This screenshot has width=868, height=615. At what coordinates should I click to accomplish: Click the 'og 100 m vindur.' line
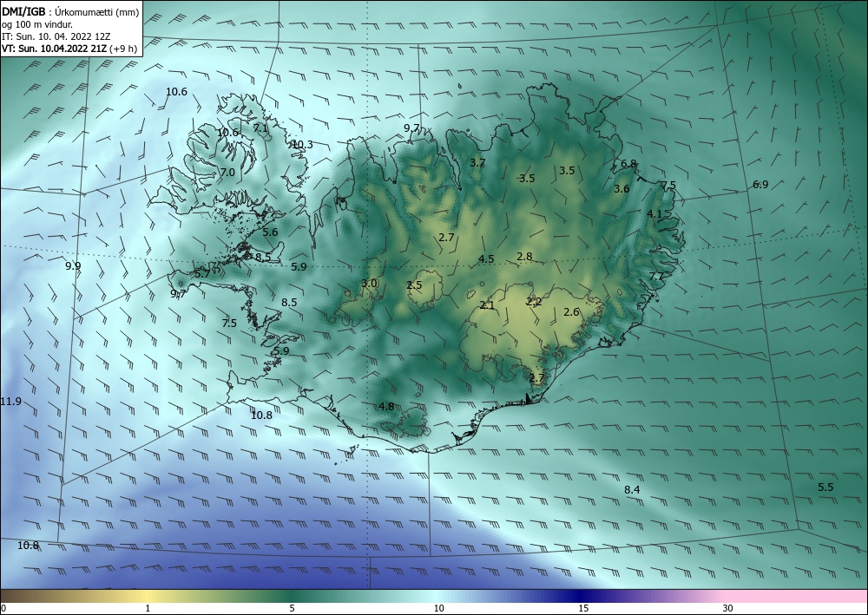coord(37,24)
